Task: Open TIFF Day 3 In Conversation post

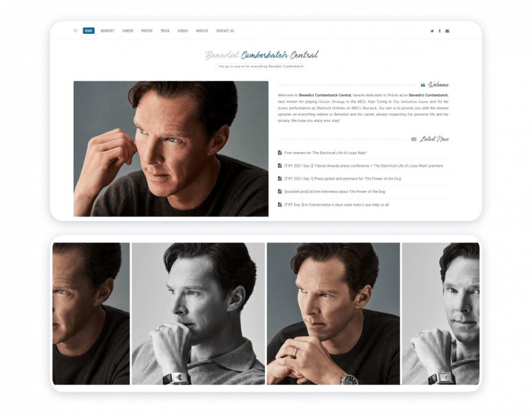Action: click(337, 204)
